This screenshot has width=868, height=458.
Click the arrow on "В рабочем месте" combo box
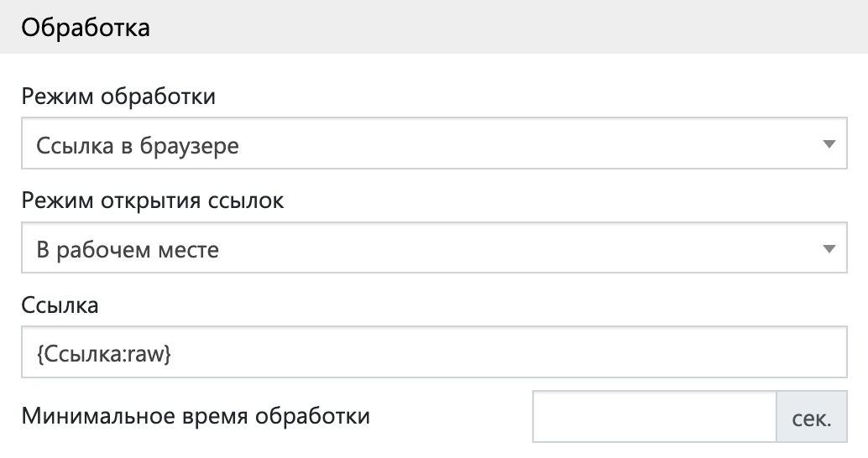tap(829, 249)
